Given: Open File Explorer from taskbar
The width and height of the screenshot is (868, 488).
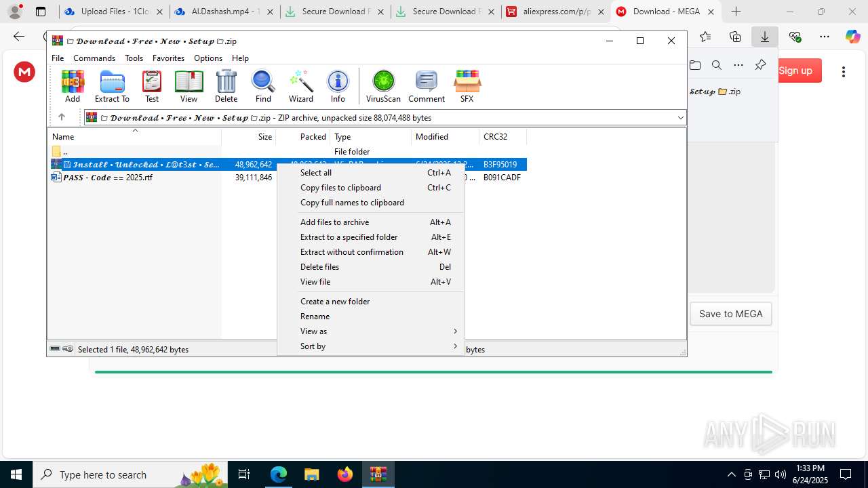Looking at the screenshot, I should coord(312,474).
